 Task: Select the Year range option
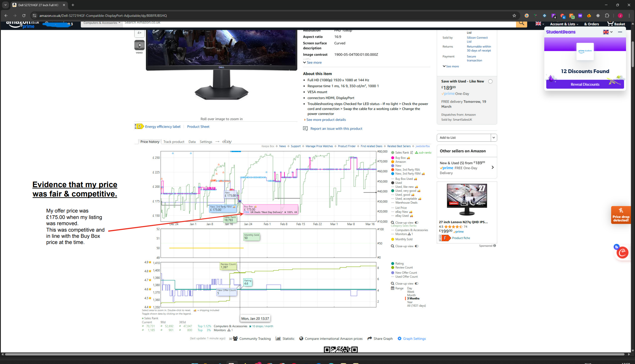coord(410,302)
